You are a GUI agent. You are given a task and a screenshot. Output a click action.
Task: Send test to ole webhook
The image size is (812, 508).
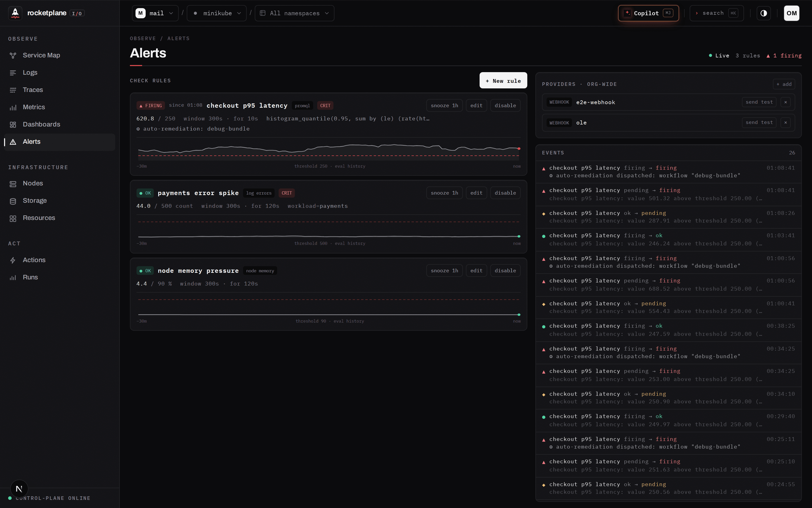point(759,123)
